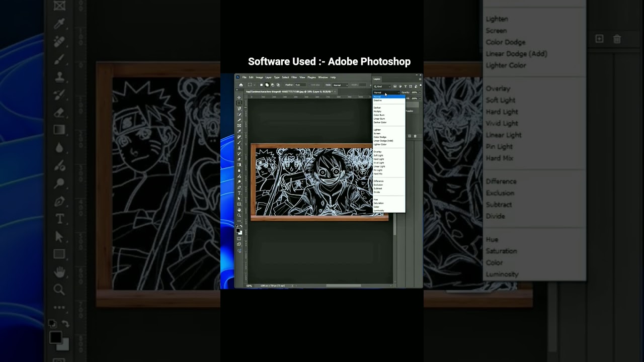
Task: Choose Intersect with Selection mode
Action: click(278, 84)
